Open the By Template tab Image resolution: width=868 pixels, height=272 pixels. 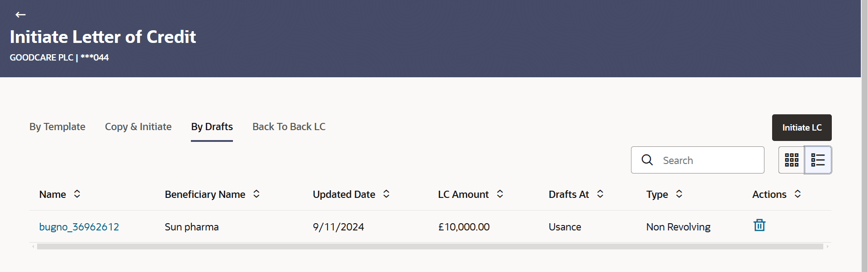click(57, 127)
